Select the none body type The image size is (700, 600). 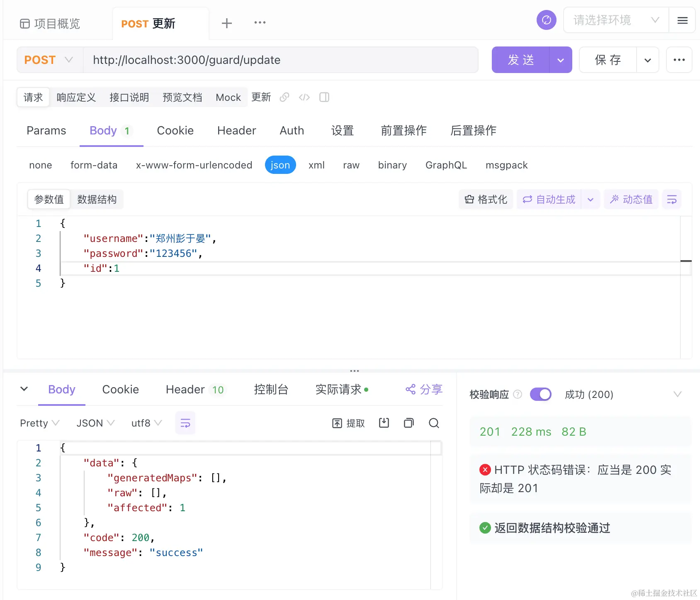(x=41, y=165)
